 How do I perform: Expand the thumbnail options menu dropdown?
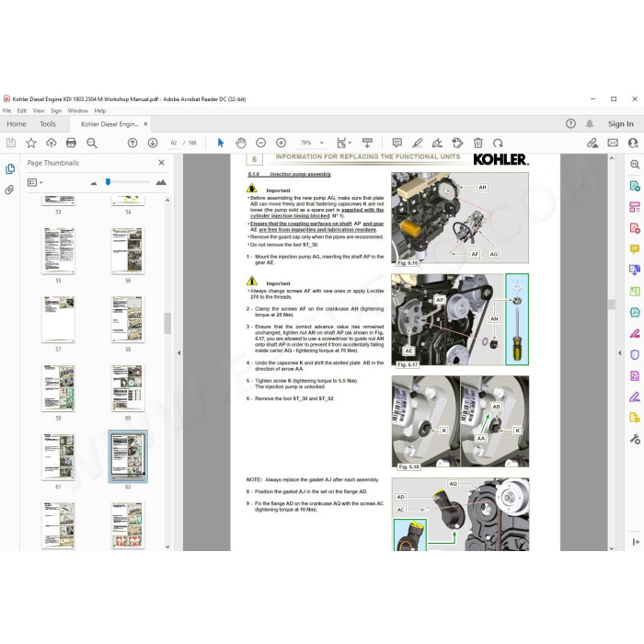41,182
